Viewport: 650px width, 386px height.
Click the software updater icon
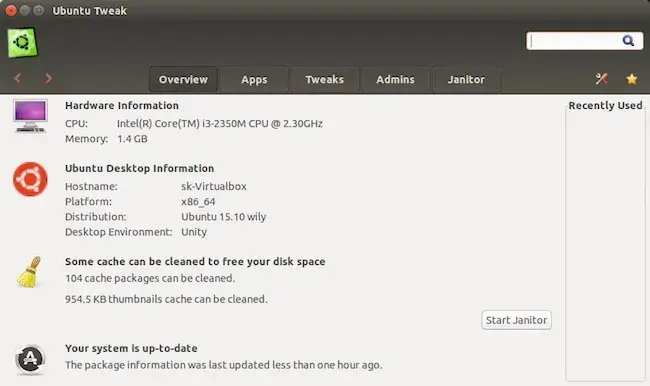(30, 359)
